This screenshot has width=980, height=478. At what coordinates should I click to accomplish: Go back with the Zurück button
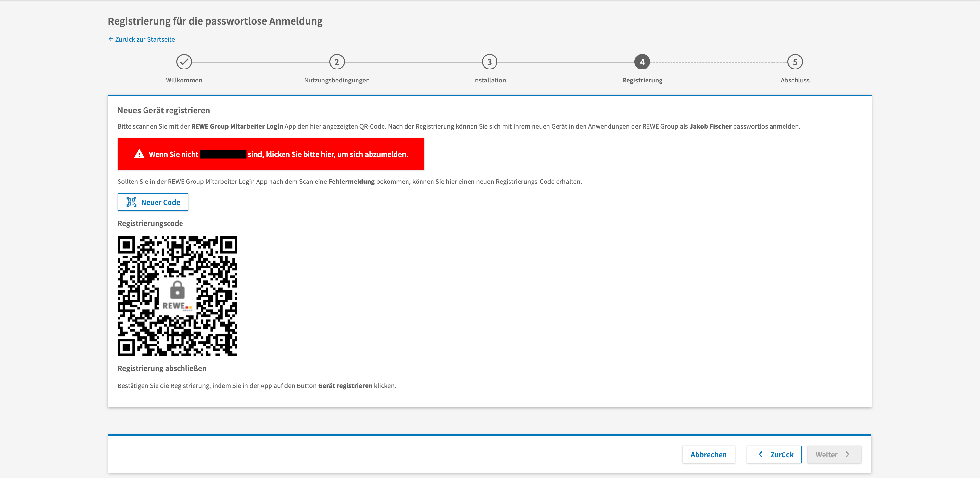click(x=774, y=454)
